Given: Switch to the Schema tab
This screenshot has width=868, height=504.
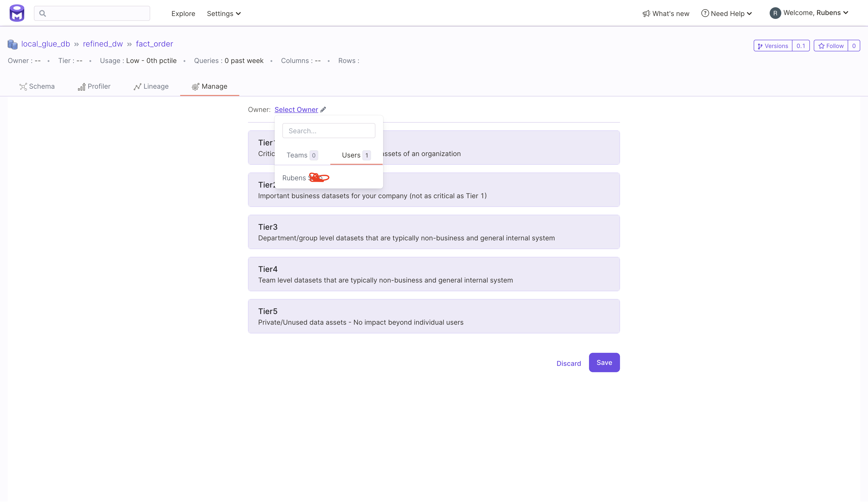Looking at the screenshot, I should tap(37, 86).
